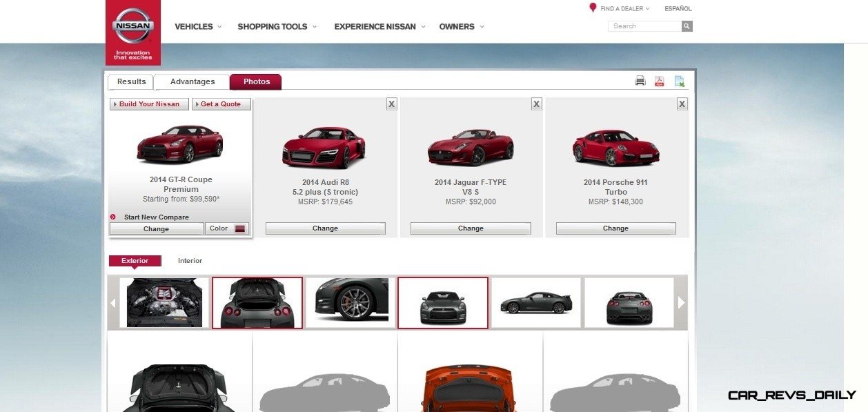Open the Experience Nissan menu
The width and height of the screenshot is (868, 412).
pyautogui.click(x=379, y=26)
